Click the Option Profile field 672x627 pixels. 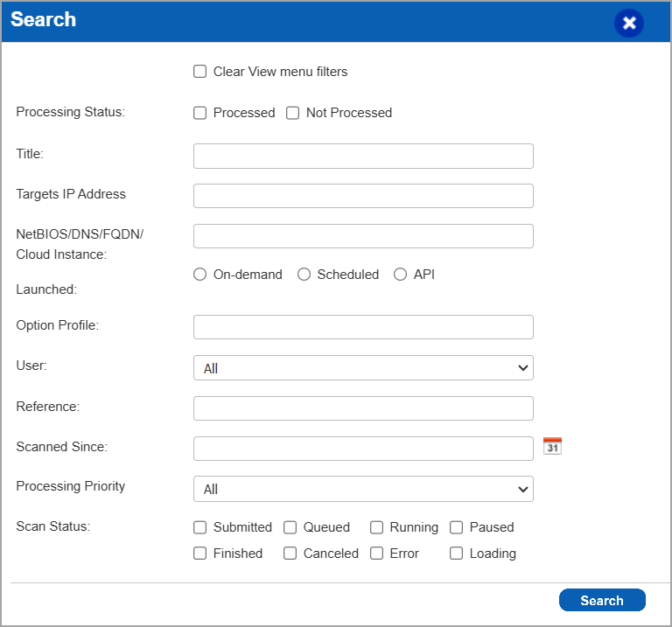(x=363, y=327)
